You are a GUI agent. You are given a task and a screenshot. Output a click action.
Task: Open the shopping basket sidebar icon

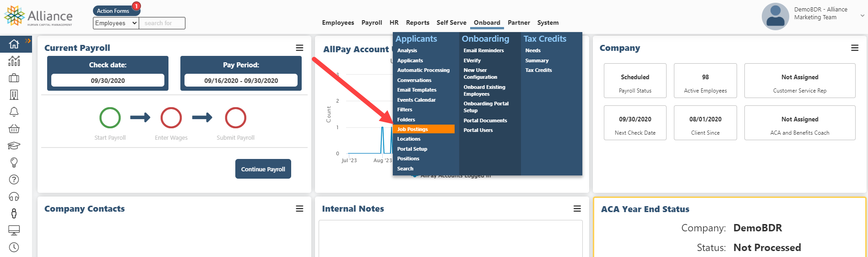[14, 129]
